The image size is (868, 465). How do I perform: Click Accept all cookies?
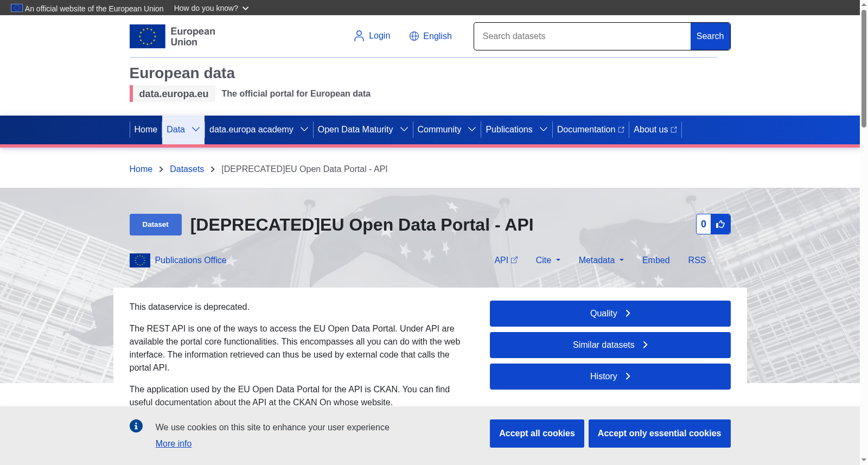click(x=537, y=434)
